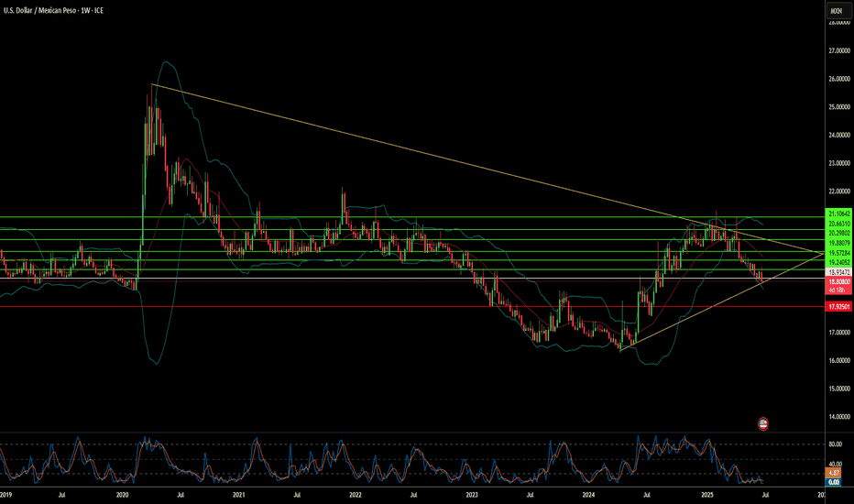This screenshot has height=504, width=854.
Task: Click the 2019 time axis label
Action: (6, 495)
